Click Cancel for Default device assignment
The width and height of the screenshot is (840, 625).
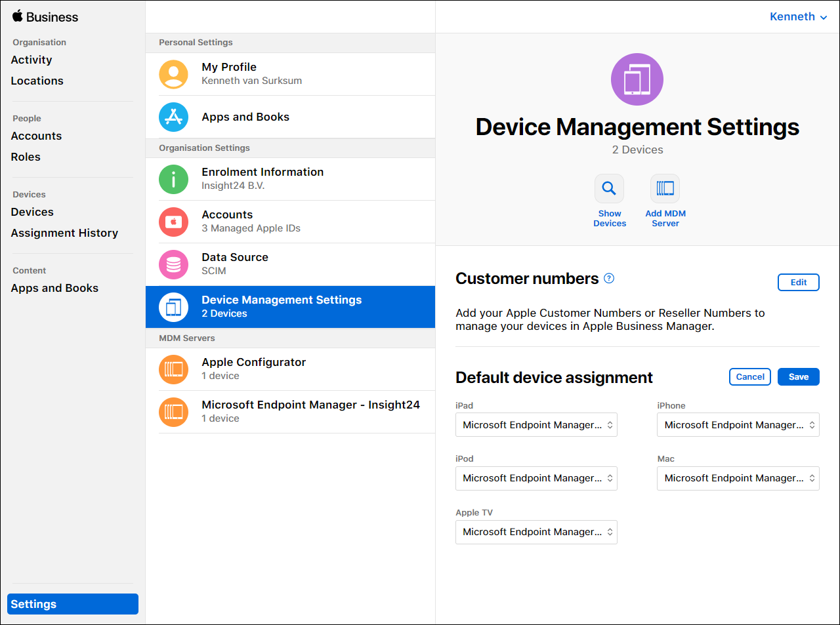click(x=750, y=376)
